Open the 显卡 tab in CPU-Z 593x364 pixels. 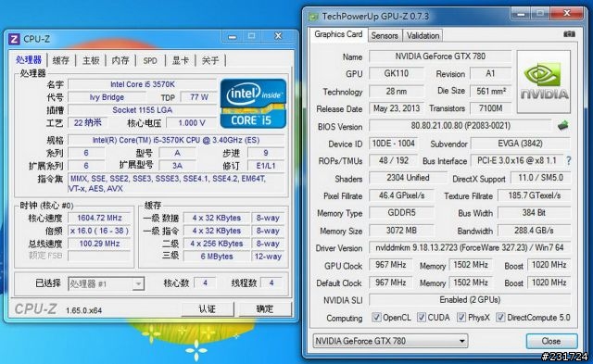click(x=181, y=60)
